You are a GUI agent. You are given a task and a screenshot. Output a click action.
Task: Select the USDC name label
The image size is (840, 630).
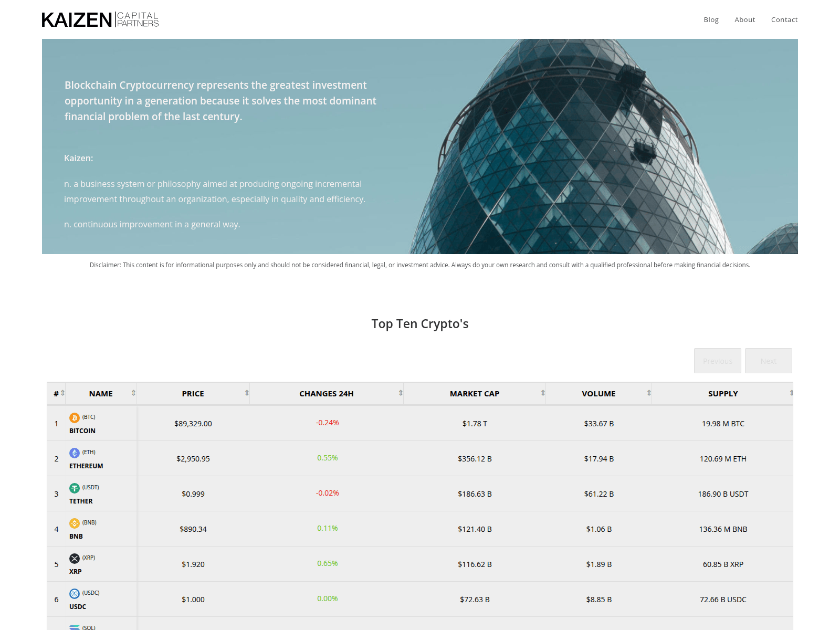tap(78, 606)
